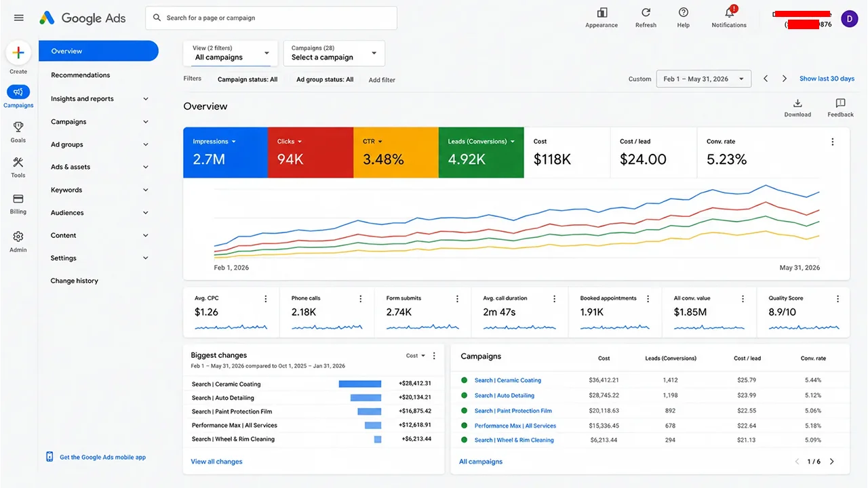The width and height of the screenshot is (868, 488).
Task: Expand the Ad groups section
Action: pos(99,144)
